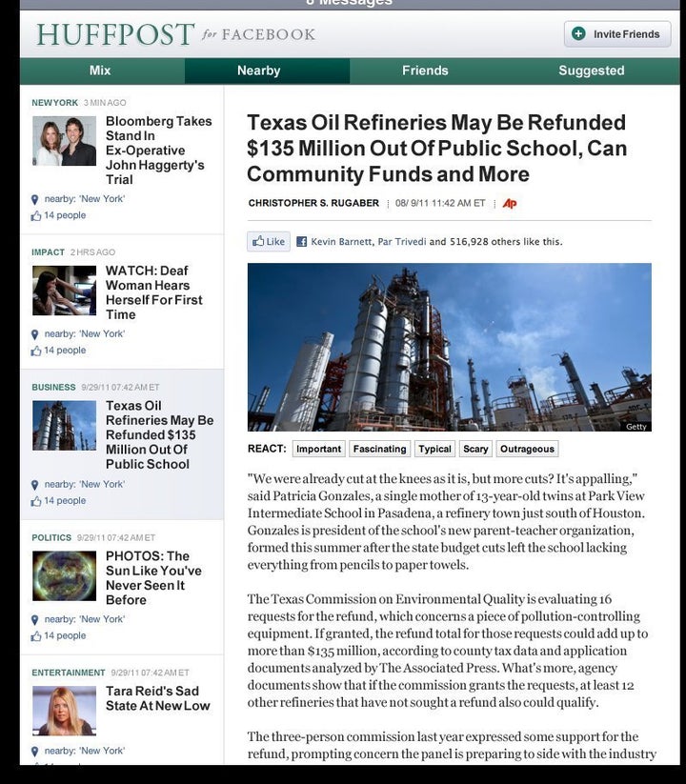Click the thumbs-up icon under Deaf Woman story
The width and height of the screenshot is (686, 784).
[36, 351]
